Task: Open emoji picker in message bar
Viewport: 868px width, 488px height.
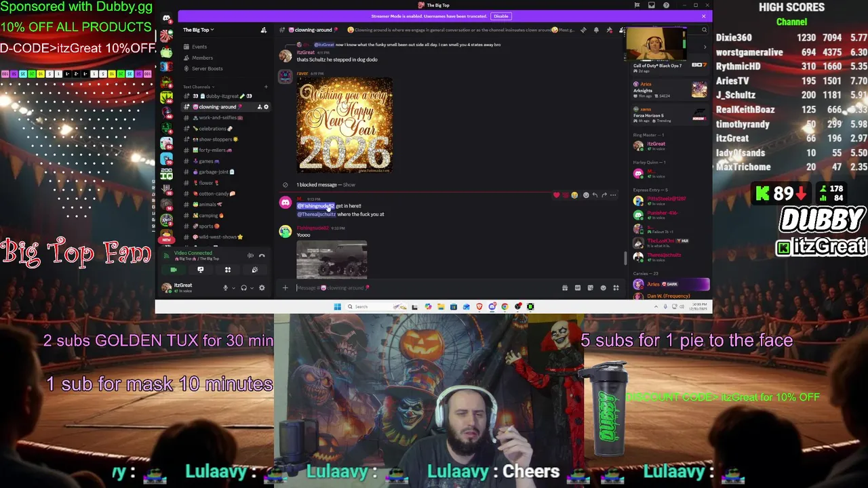Action: pos(603,288)
